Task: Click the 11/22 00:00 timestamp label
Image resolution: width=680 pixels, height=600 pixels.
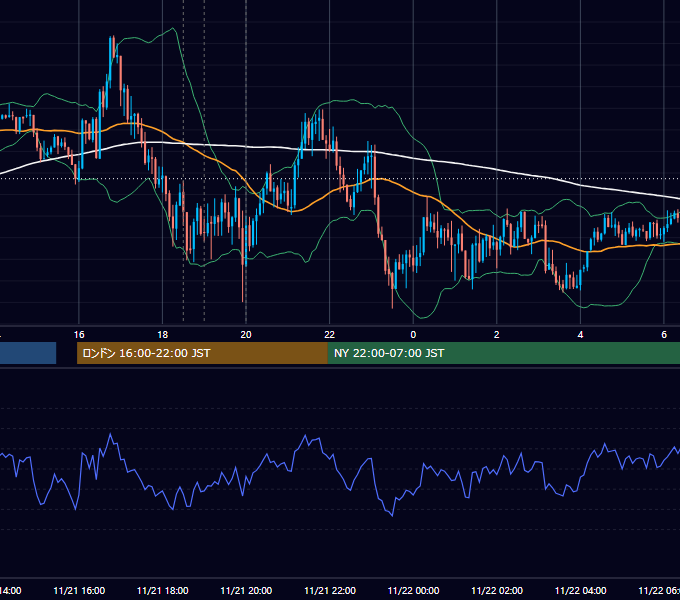Action: coord(413,590)
